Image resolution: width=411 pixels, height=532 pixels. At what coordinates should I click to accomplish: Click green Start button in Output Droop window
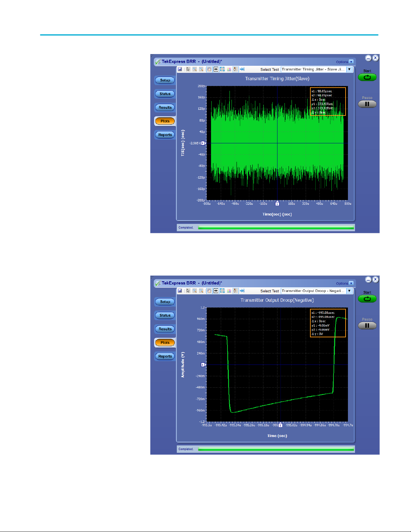[367, 299]
